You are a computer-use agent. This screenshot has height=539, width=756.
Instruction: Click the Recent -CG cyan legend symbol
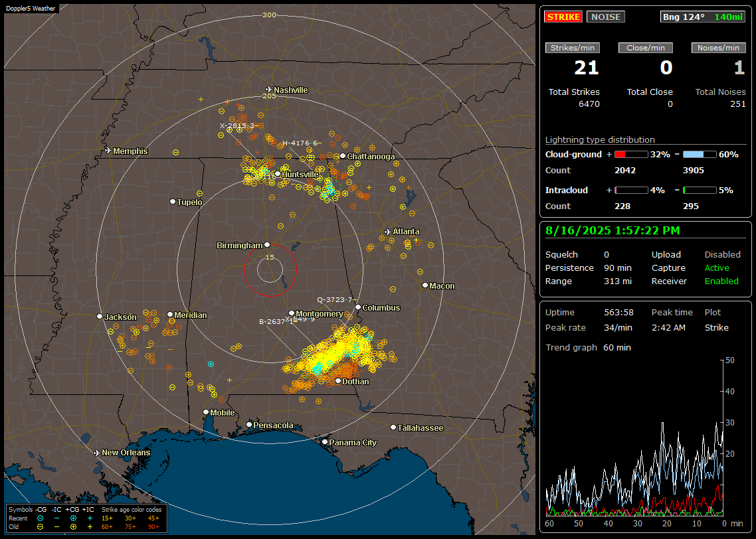pos(40,518)
